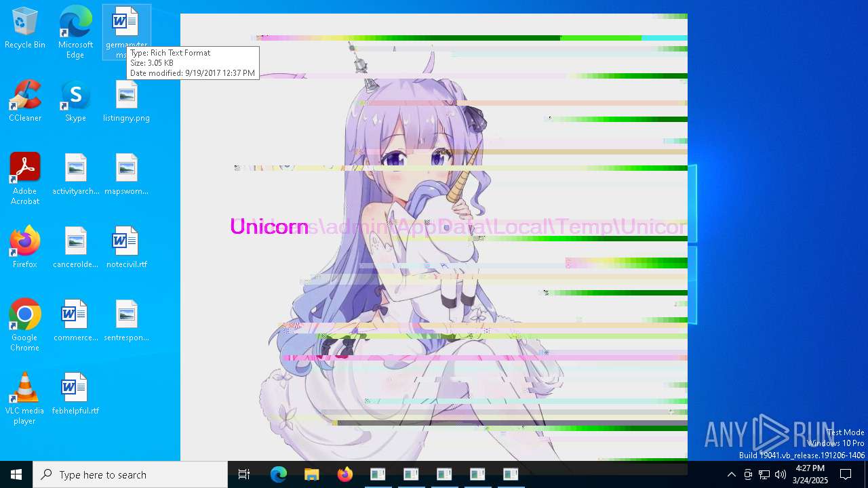Viewport: 868px width, 488px height.
Task: Select the germanyter rich text file icon
Action: tap(127, 31)
